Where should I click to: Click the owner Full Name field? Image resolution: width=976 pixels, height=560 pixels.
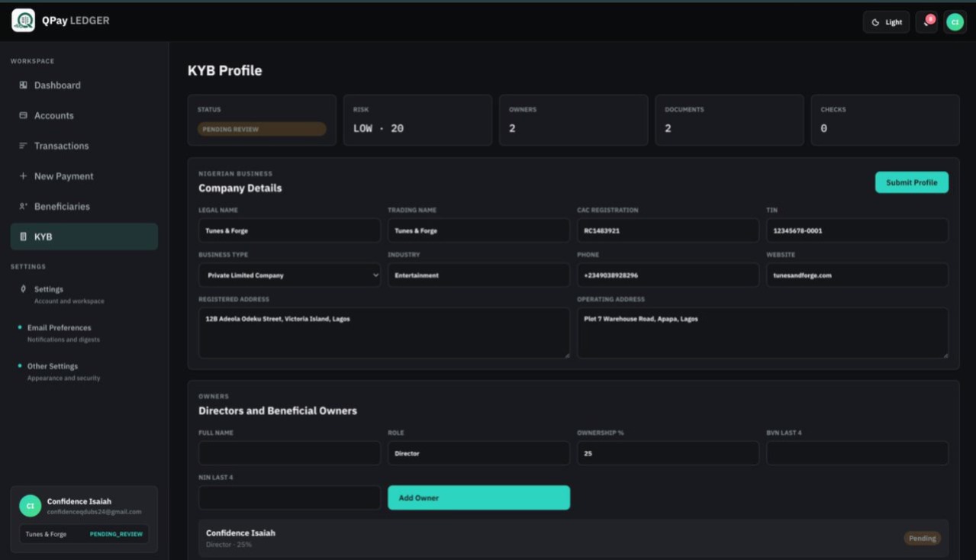289,453
